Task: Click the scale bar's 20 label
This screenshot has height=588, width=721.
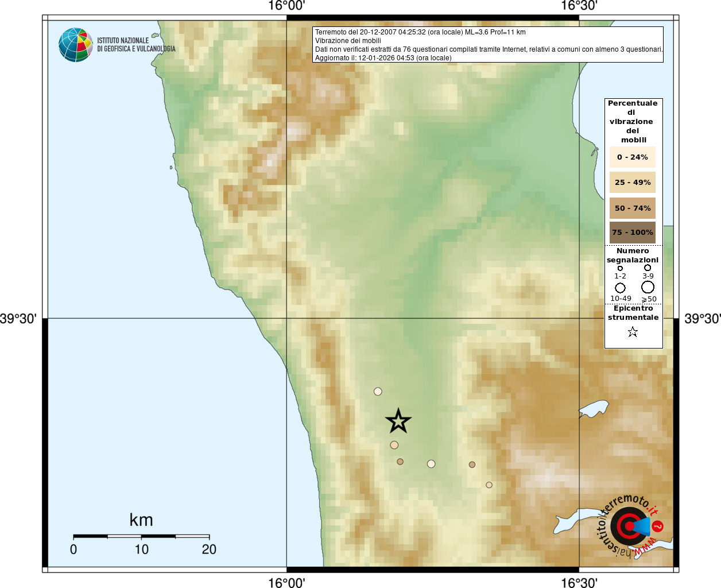Action: (209, 550)
